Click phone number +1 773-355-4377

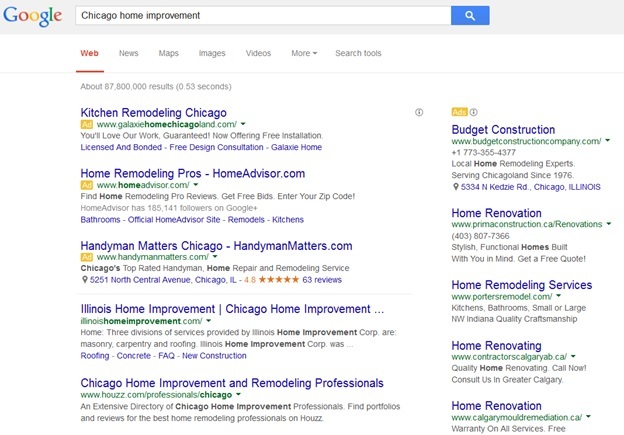click(x=484, y=152)
